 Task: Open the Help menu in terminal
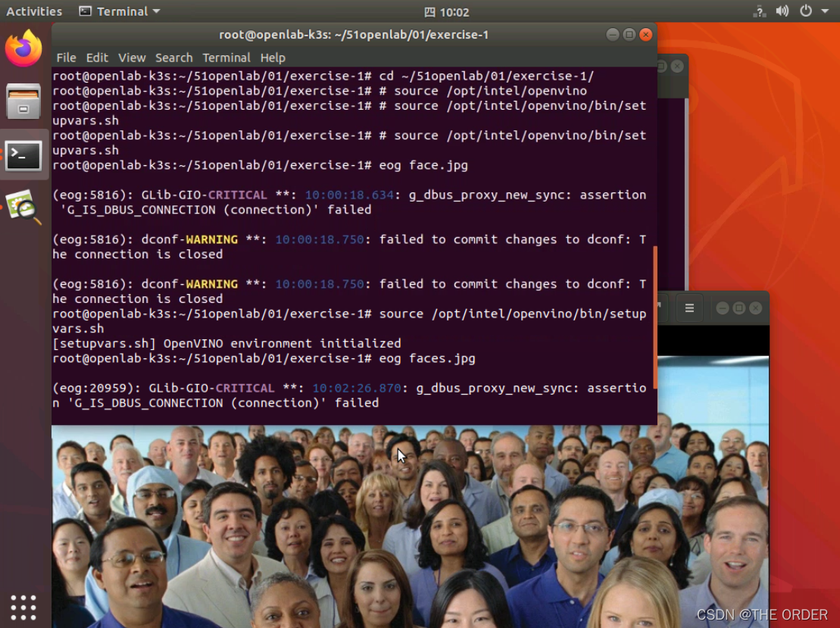click(273, 58)
